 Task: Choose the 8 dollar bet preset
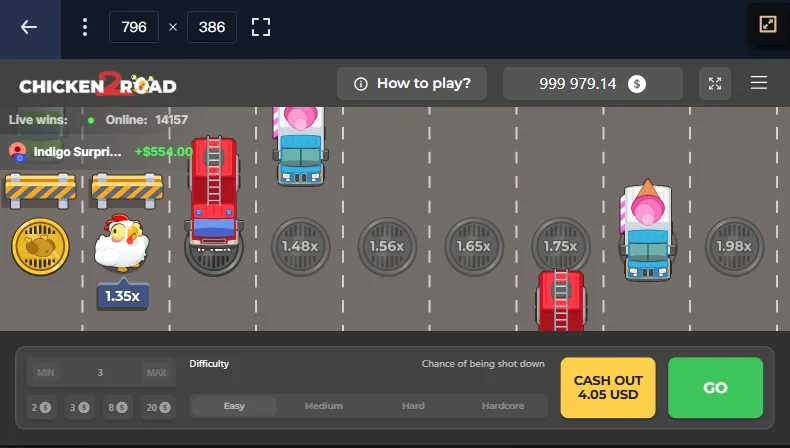point(118,407)
